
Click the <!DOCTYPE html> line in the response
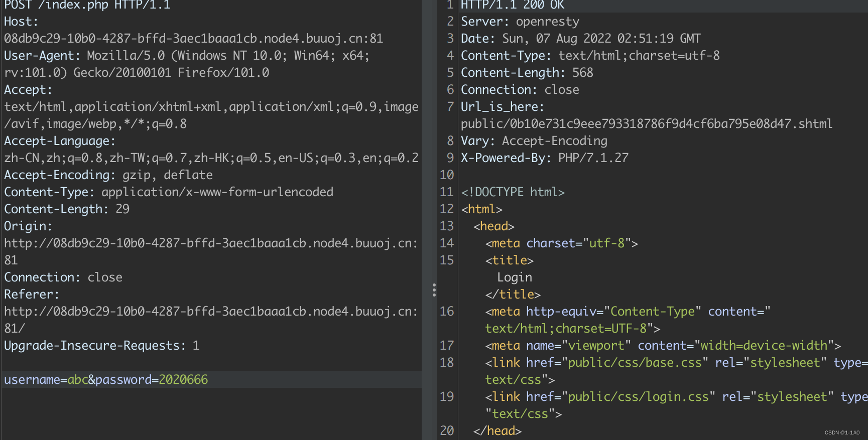click(x=513, y=192)
